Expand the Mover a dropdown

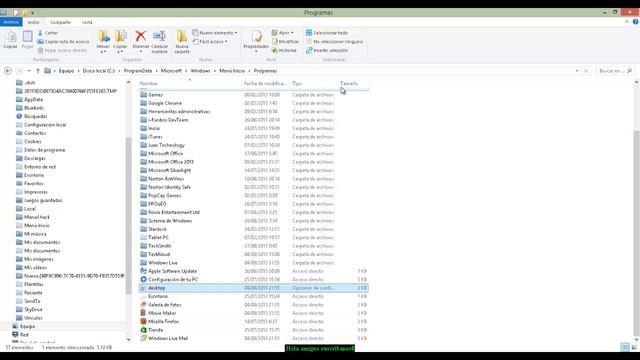click(x=103, y=52)
